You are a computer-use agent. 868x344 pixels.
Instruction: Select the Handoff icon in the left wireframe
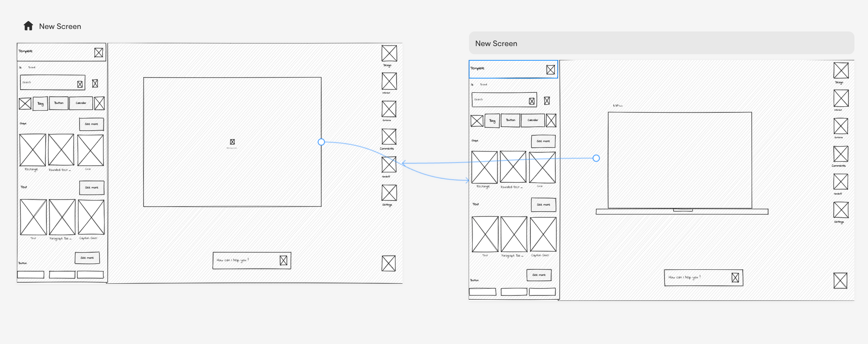[x=389, y=165]
